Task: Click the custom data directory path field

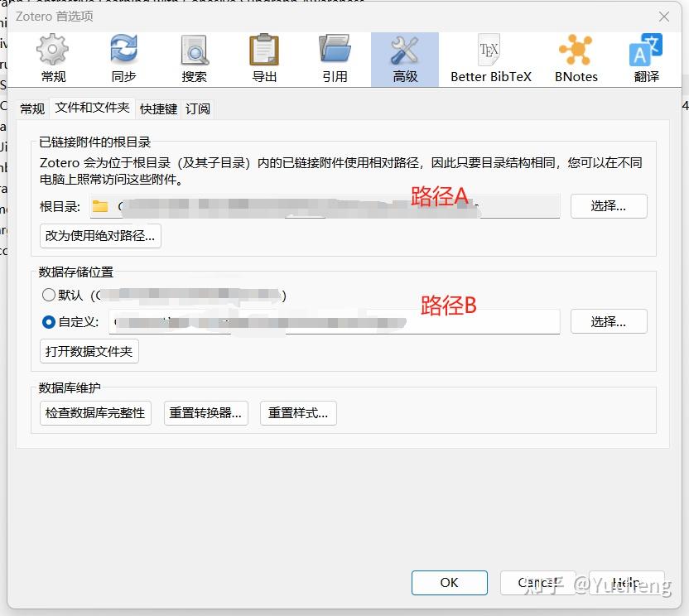Action: coord(335,321)
